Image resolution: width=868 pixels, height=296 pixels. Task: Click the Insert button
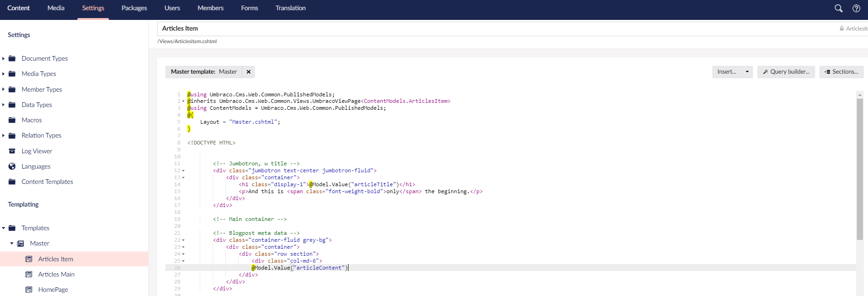(727, 72)
